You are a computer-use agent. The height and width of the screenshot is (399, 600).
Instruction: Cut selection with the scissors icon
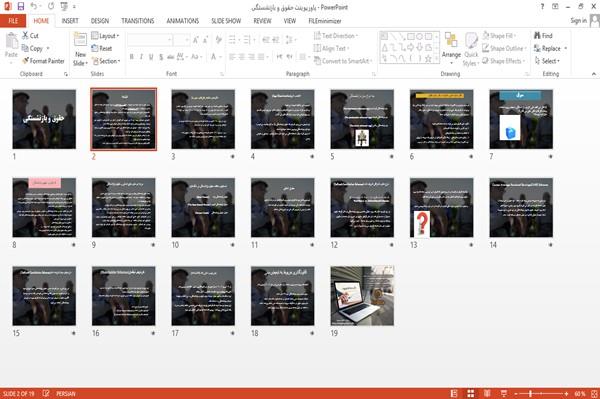25,35
